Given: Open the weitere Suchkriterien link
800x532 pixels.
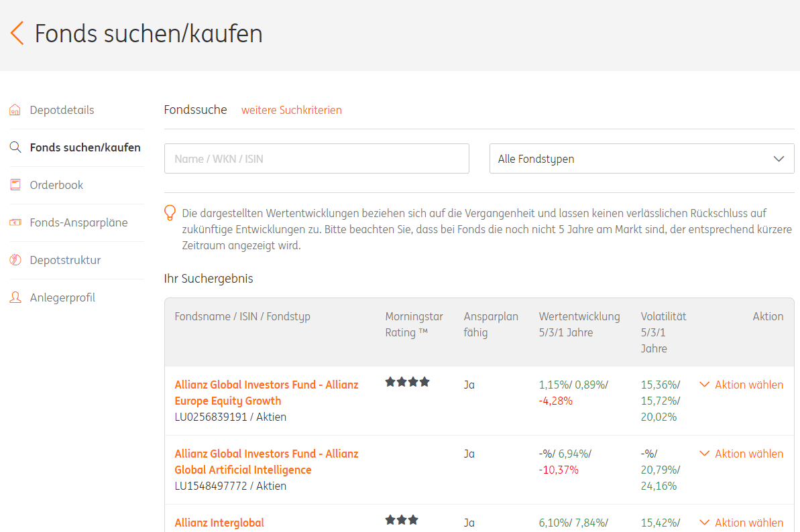Looking at the screenshot, I should 291,110.
